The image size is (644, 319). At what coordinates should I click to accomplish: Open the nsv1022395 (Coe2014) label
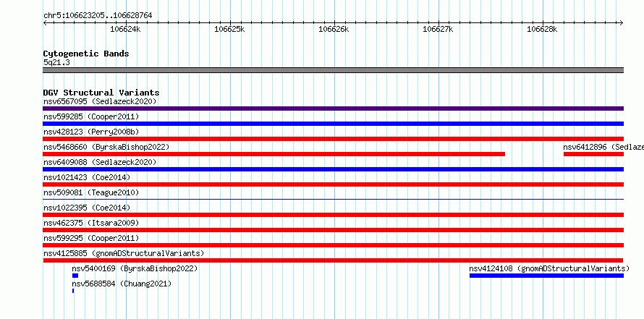coord(87,208)
